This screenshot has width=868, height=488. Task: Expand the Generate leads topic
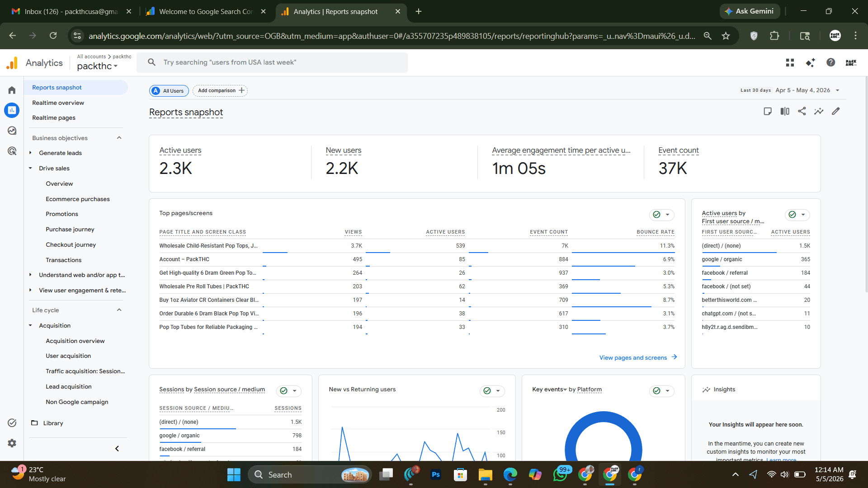[30, 153]
